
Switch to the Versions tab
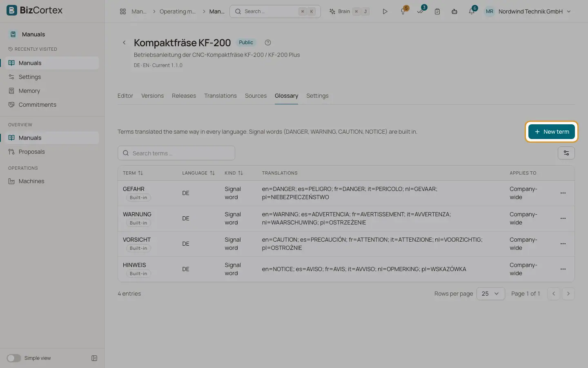click(152, 96)
